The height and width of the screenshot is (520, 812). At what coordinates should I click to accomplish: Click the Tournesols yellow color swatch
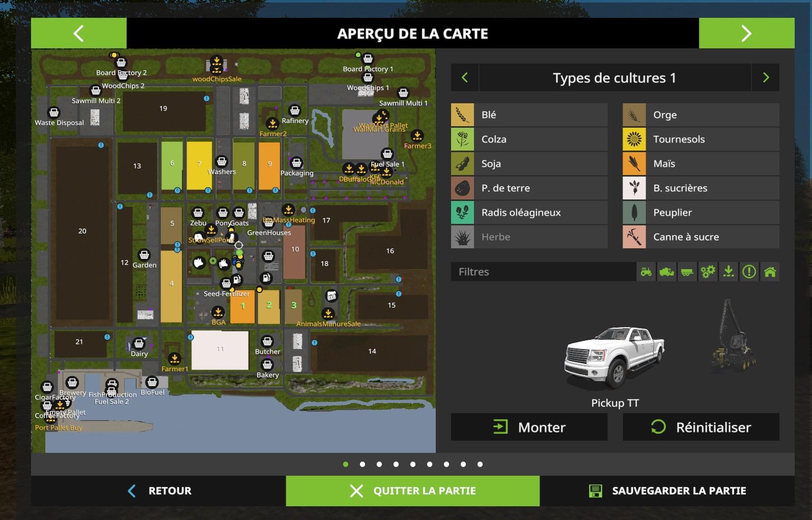[x=634, y=139]
